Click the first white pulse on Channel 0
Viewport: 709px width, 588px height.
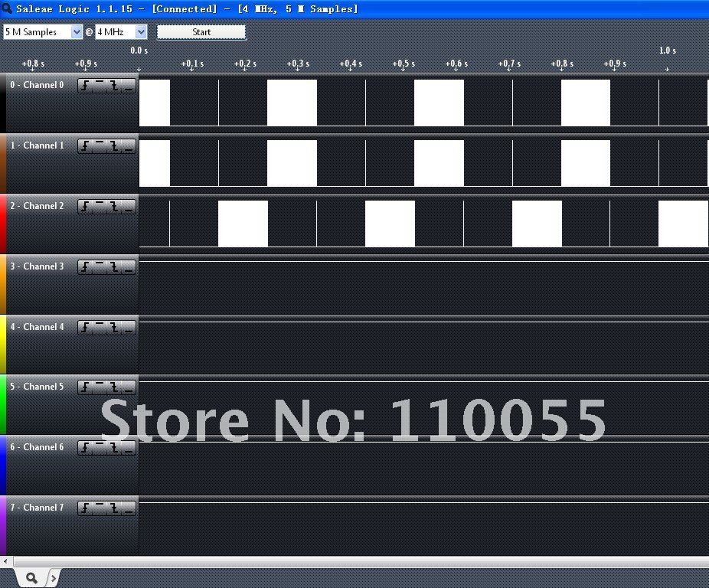155,103
